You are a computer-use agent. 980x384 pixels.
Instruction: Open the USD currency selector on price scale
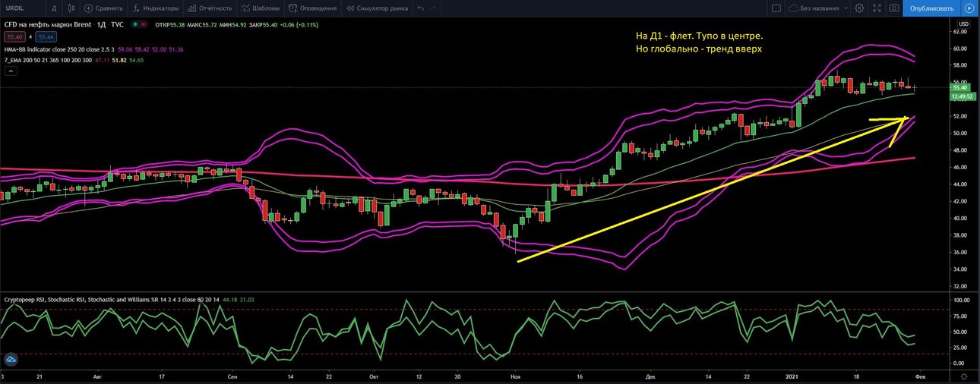tap(963, 24)
